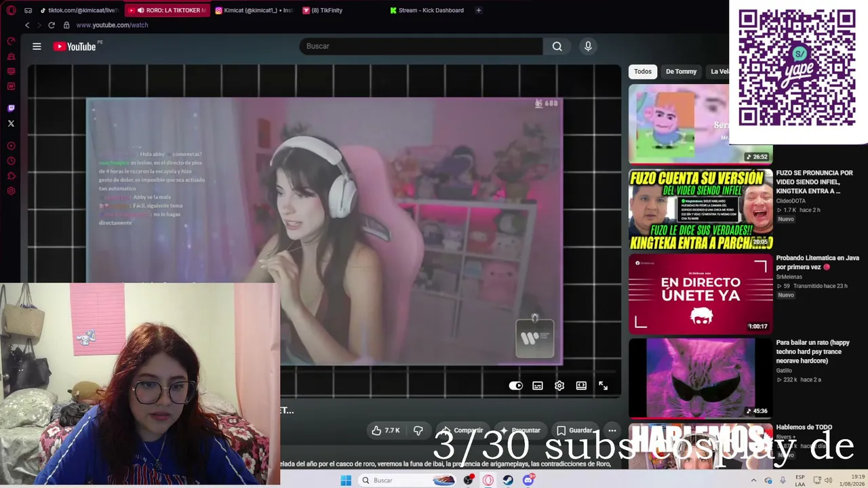Click the Opera GX taskbar icon
This screenshot has width=868, height=488.
click(488, 481)
